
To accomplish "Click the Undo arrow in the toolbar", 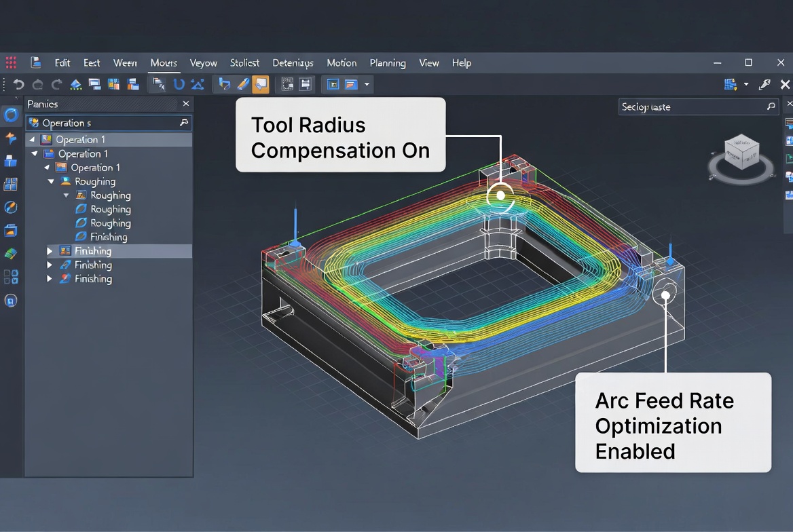I will 19,84.
